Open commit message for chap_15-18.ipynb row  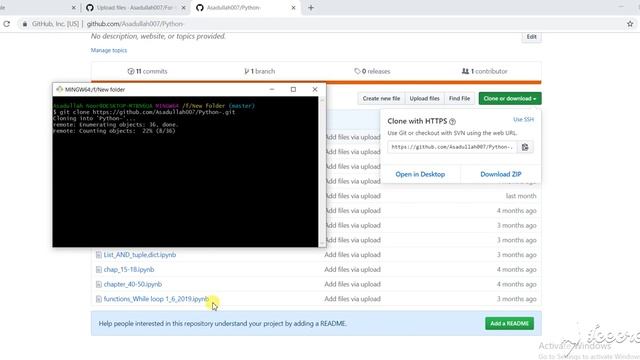click(352, 269)
